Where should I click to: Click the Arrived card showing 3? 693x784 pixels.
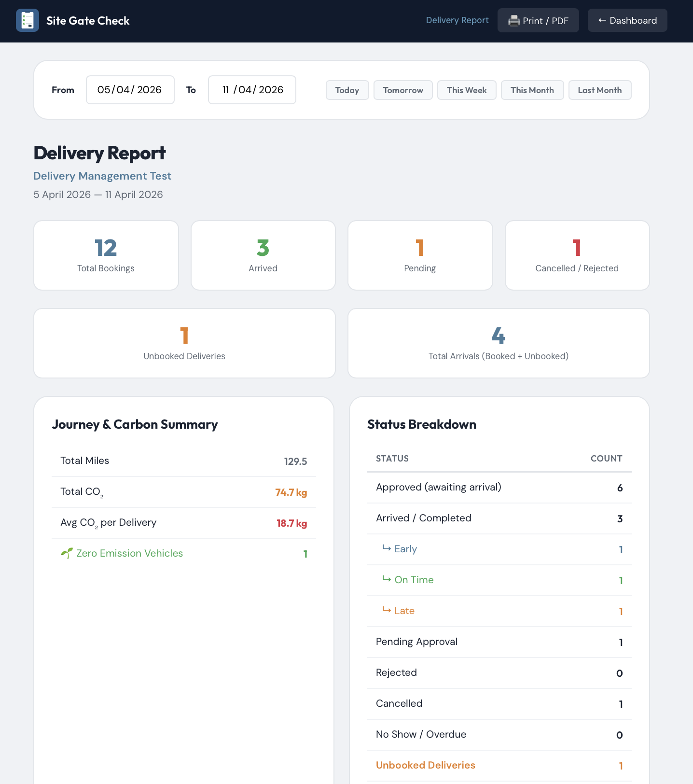(263, 255)
